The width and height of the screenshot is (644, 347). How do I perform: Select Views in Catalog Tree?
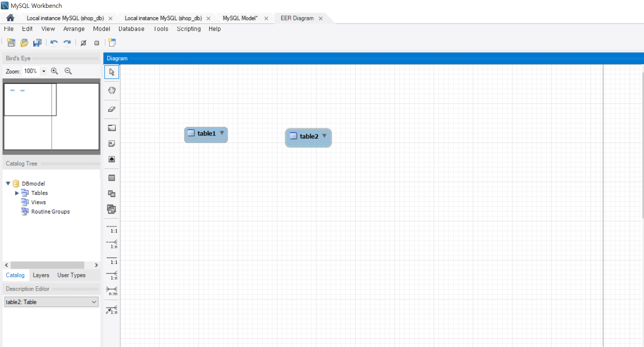(x=38, y=202)
